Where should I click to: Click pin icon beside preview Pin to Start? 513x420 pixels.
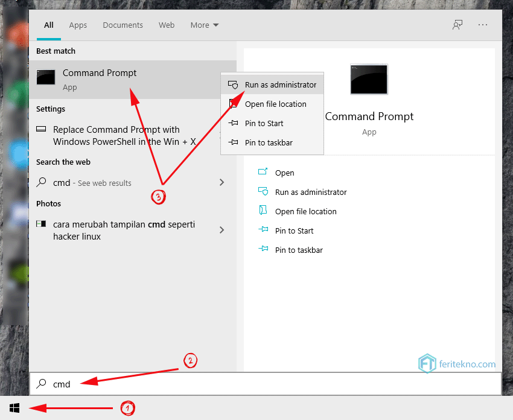click(263, 229)
